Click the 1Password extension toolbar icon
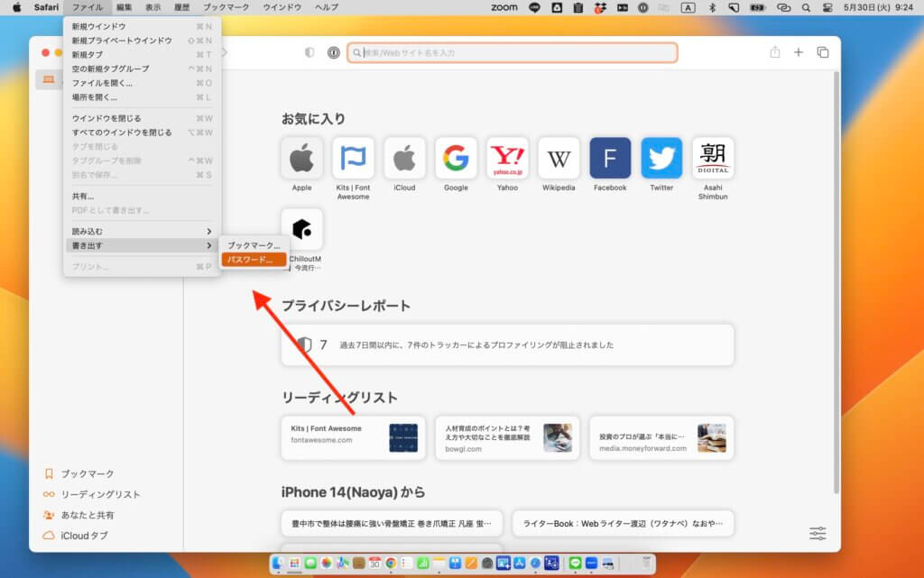Screen dimensions: 924x578 [334, 52]
